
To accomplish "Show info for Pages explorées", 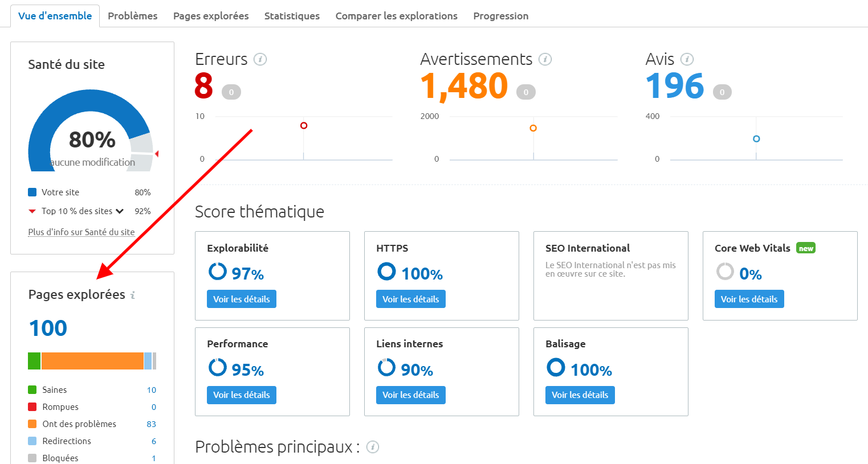I will click(x=133, y=295).
